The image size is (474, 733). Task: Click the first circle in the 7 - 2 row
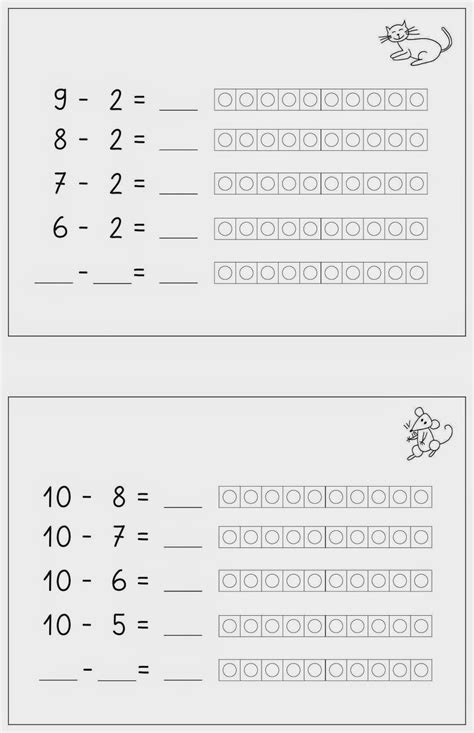pos(225,183)
